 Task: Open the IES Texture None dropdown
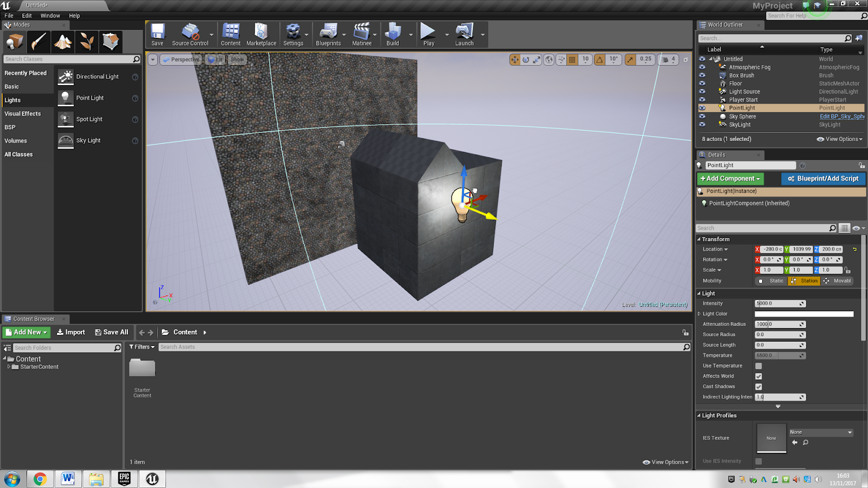click(821, 432)
